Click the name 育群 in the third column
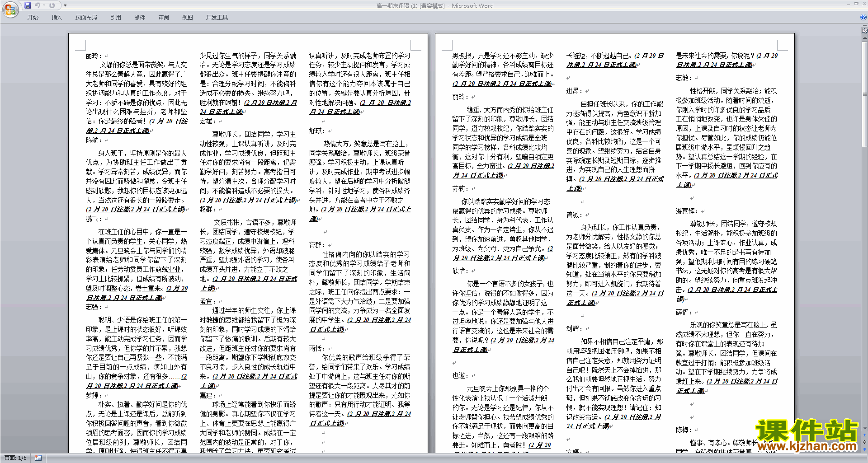Screen dimensions: 868x463 [x=315, y=245]
